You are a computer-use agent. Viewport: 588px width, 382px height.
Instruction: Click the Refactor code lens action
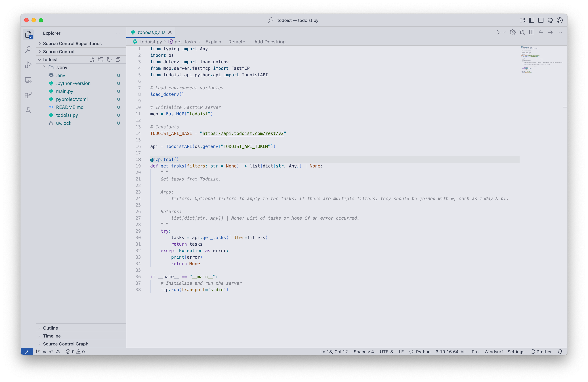point(237,42)
